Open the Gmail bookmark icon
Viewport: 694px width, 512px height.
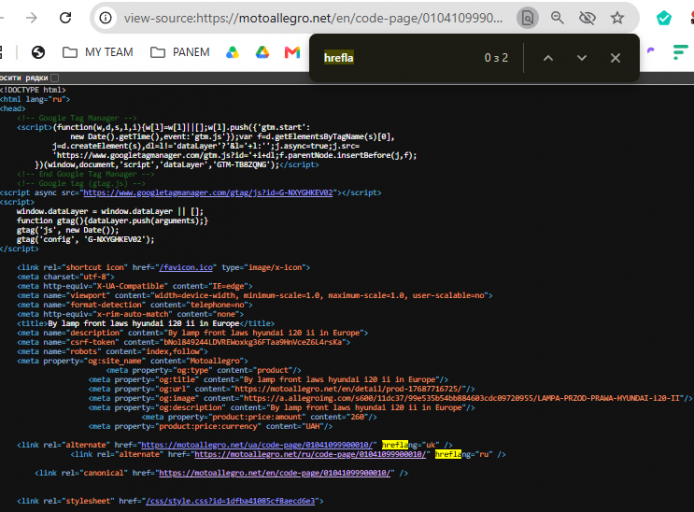click(292, 52)
